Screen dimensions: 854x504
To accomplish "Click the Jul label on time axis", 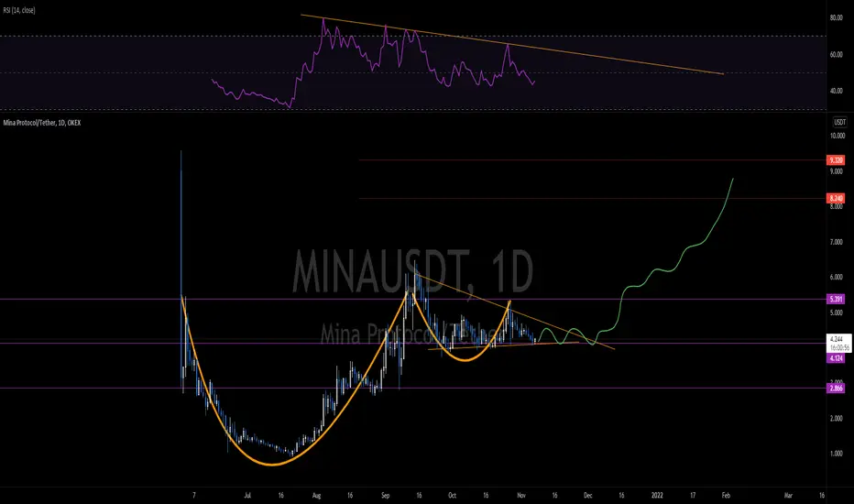I will pyautogui.click(x=247, y=495).
